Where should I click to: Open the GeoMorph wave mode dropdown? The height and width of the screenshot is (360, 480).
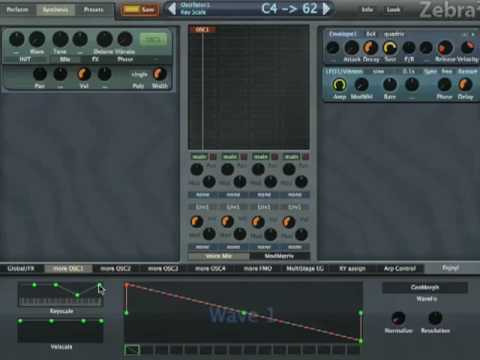(x=425, y=287)
